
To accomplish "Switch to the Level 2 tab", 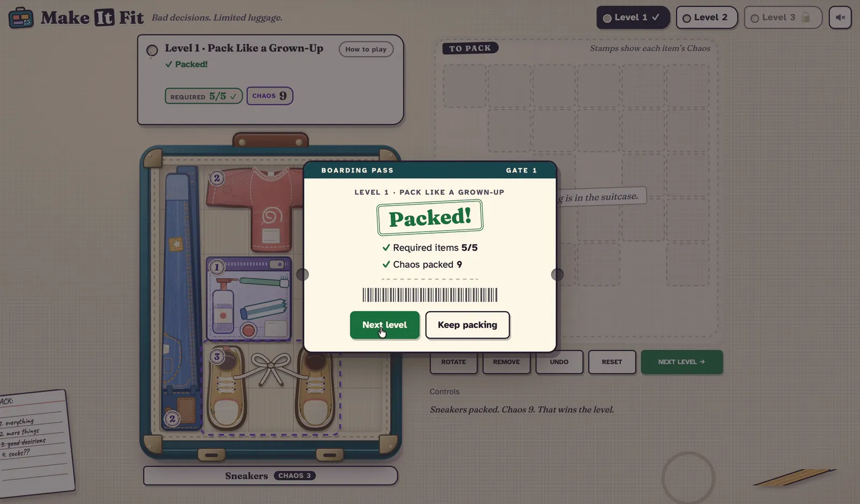I will click(x=706, y=18).
